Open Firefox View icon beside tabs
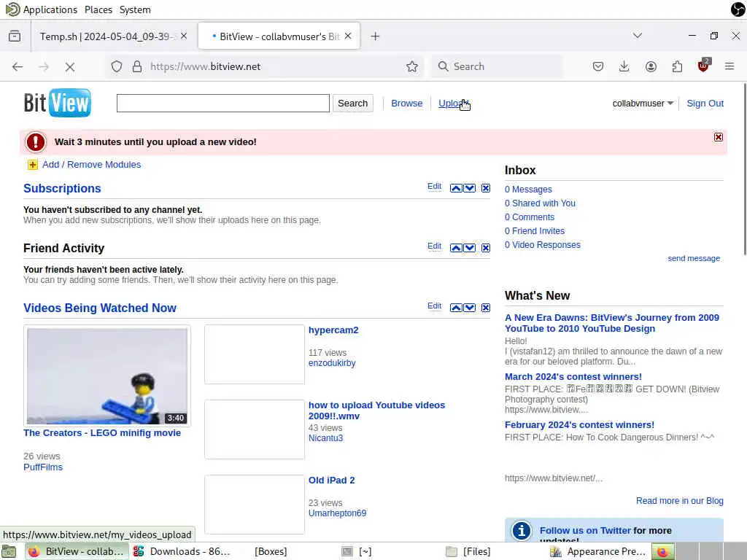 [x=15, y=36]
